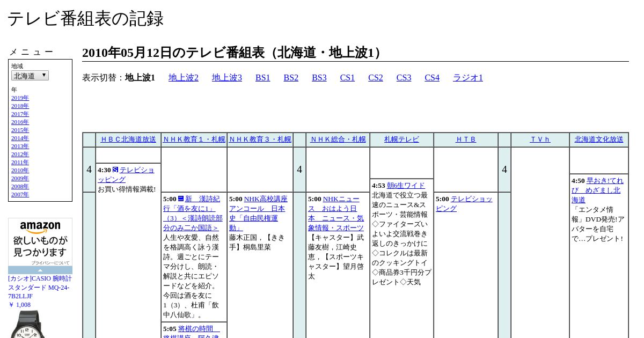Screen dimensions: 644x338
Task: Switch to the BS2 listing
Action: [291, 78]
